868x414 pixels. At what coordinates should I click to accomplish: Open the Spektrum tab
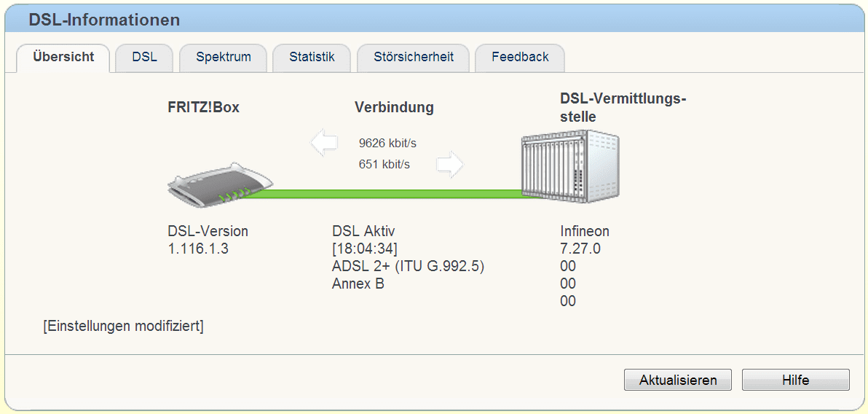click(x=223, y=57)
